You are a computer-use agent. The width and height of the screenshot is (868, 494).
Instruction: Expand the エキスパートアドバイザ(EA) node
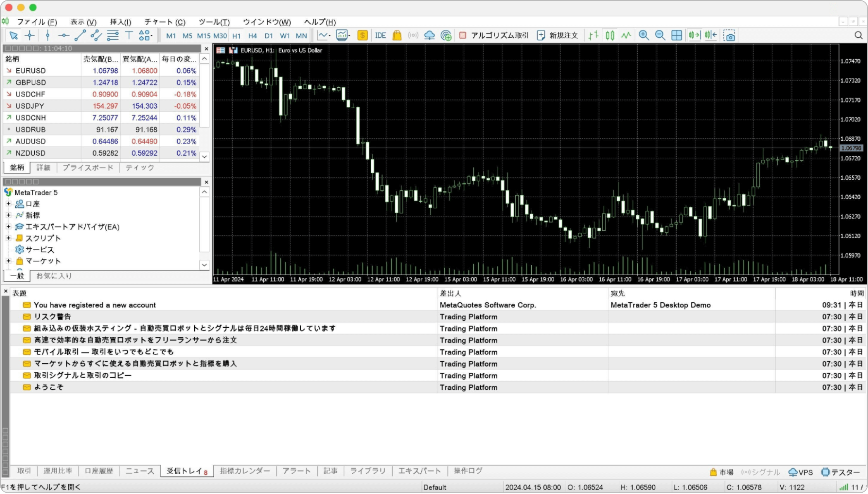[x=8, y=227]
